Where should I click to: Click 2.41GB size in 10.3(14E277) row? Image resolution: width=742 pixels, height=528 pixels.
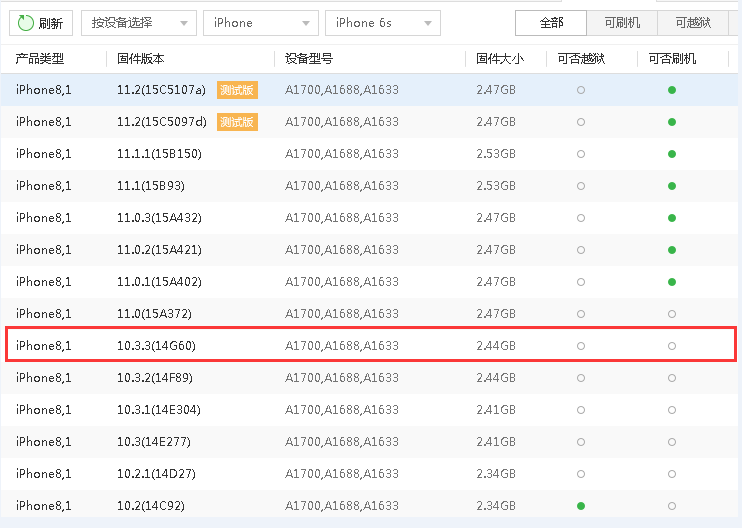(x=496, y=442)
